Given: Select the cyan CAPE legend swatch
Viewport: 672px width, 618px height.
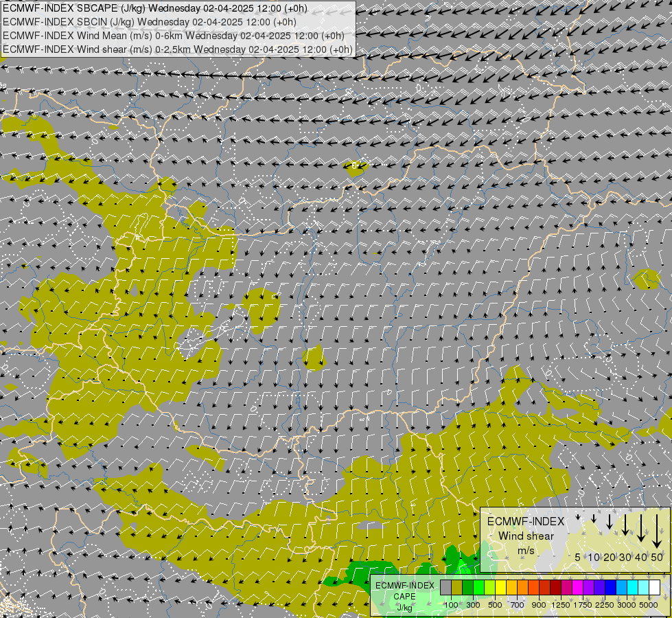Looking at the screenshot, I should [x=633, y=587].
